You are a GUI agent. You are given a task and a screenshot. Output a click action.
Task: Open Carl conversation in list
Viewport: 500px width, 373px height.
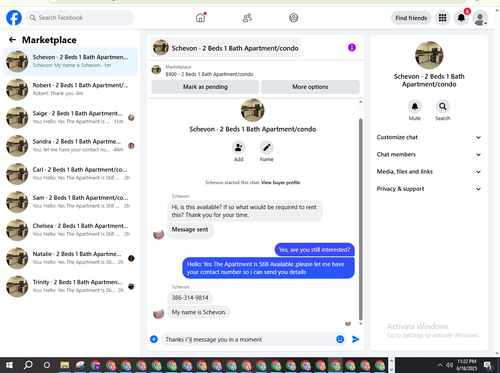70,174
